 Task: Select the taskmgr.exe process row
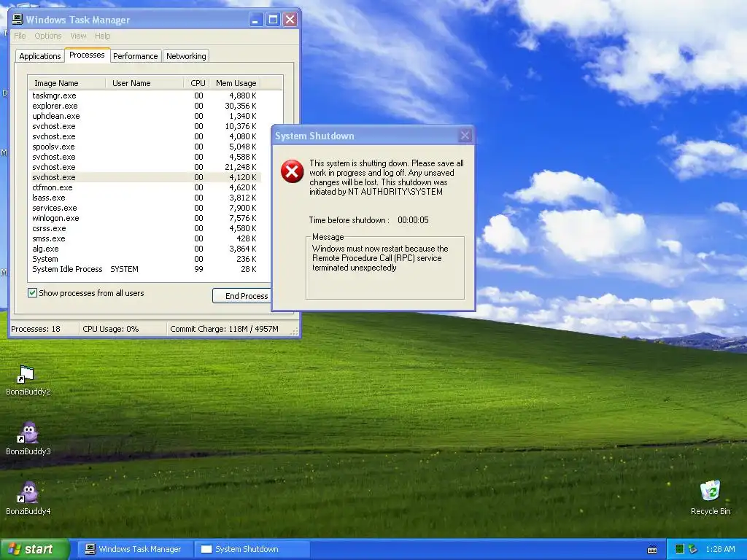coord(144,96)
